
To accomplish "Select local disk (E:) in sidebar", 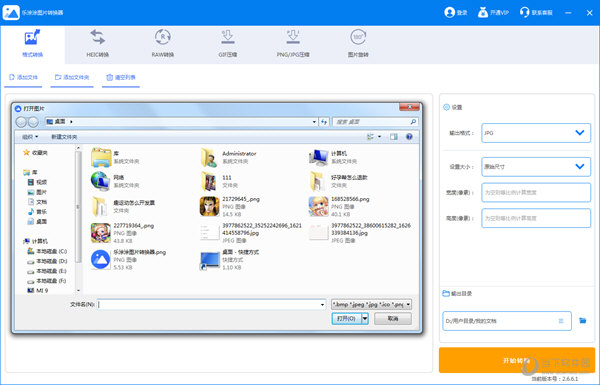I will pos(47,271).
